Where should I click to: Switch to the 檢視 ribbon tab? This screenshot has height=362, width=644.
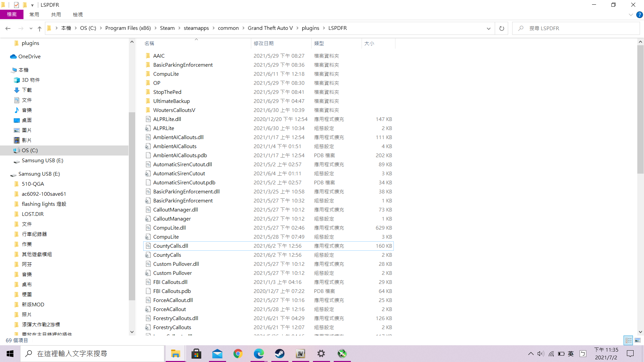pyautogui.click(x=77, y=15)
